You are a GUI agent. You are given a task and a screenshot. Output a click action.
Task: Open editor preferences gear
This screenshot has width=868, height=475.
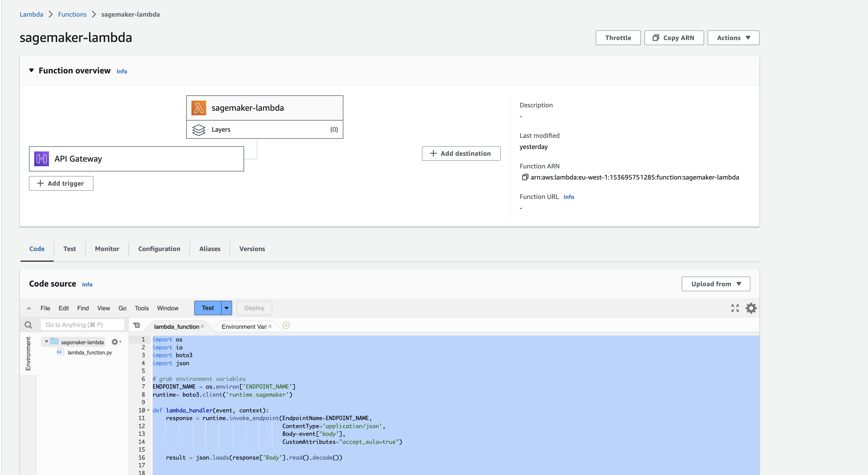tap(751, 308)
